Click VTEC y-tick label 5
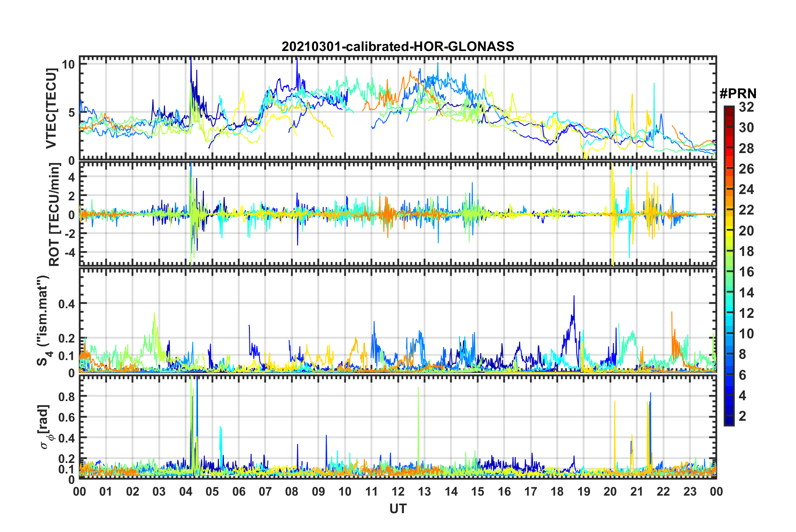The image size is (796, 532). (72, 112)
